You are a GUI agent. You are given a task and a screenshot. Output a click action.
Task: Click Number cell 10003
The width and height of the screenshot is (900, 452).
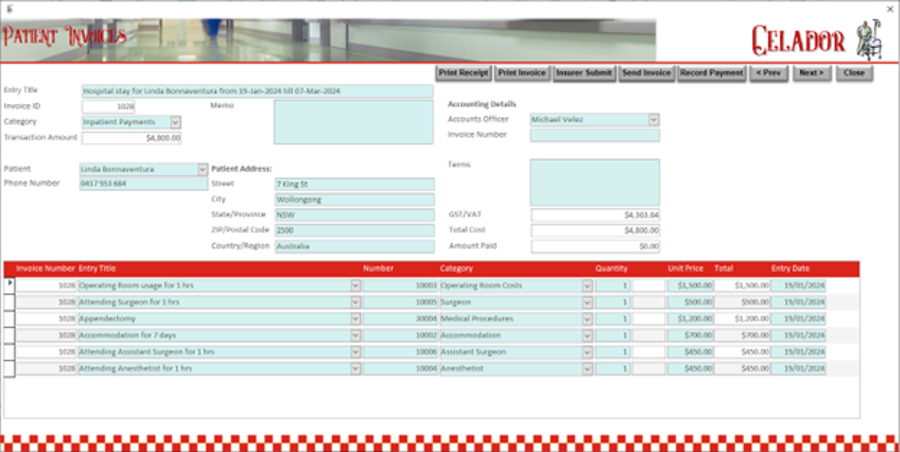tap(400, 285)
